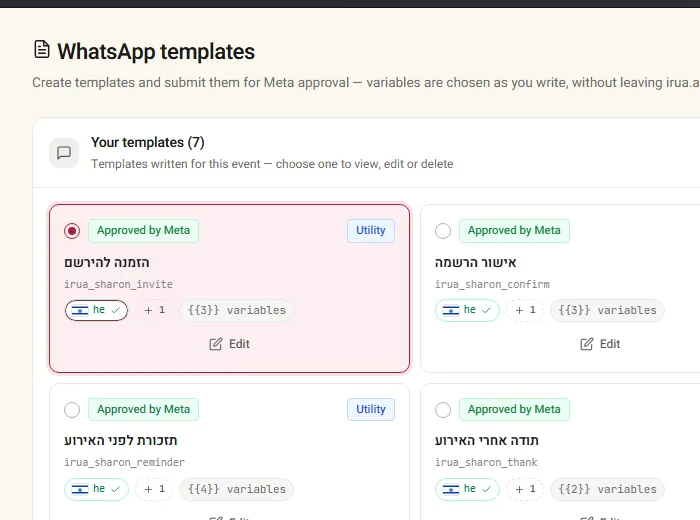Viewport: 700px width, 520px height.
Task: Click the {{2}} variables chip on irua_sharon_thank
Action: click(608, 489)
